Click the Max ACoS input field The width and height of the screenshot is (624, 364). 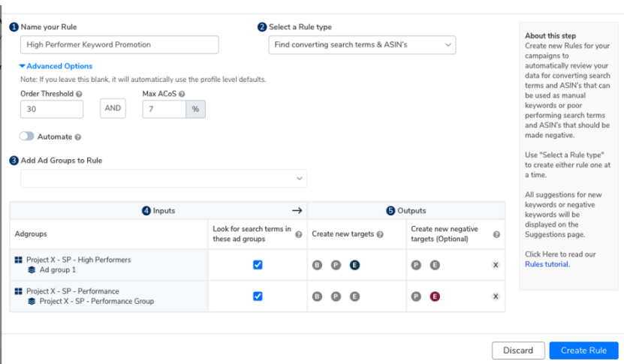coord(164,109)
